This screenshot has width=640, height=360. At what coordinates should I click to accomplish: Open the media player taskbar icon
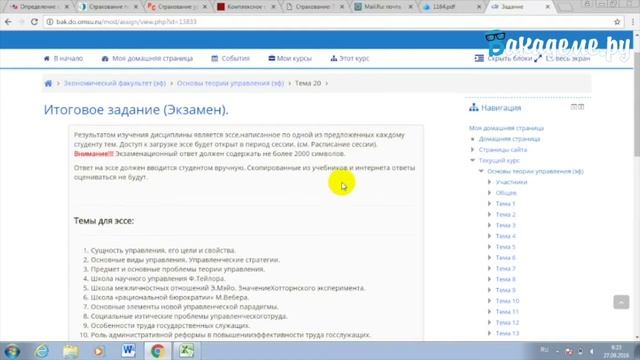[99, 351]
